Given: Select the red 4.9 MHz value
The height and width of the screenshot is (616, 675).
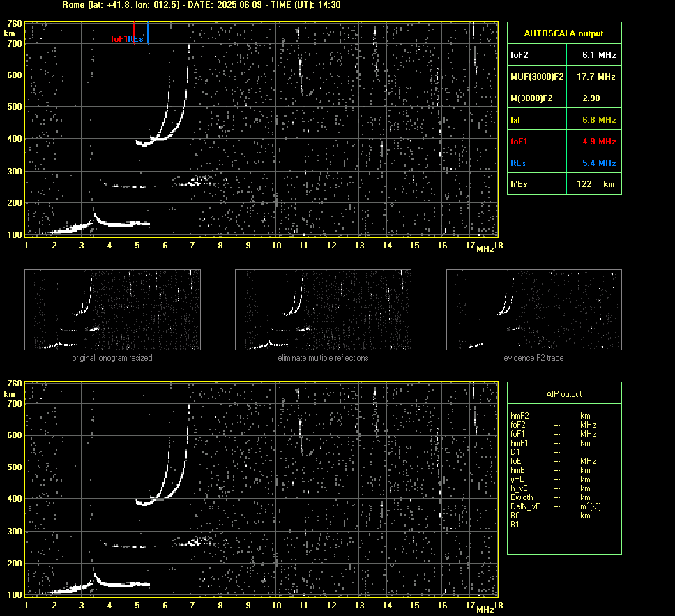Looking at the screenshot, I should click(599, 142).
